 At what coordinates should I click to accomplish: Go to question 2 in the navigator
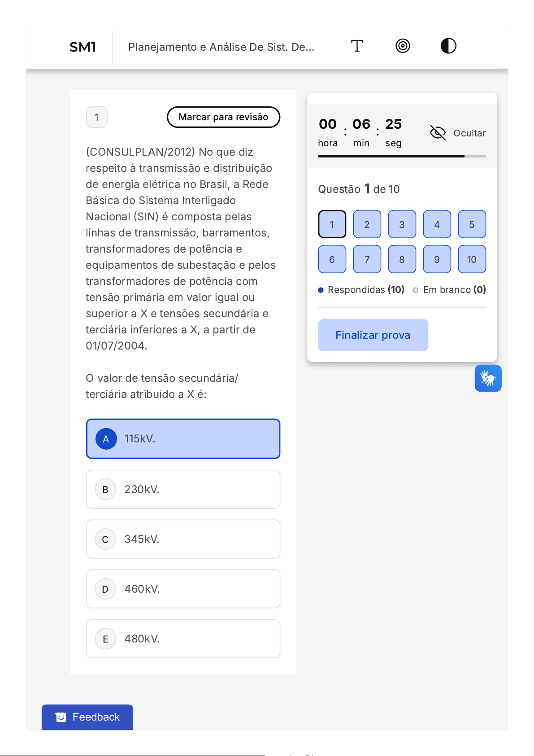pos(367,224)
